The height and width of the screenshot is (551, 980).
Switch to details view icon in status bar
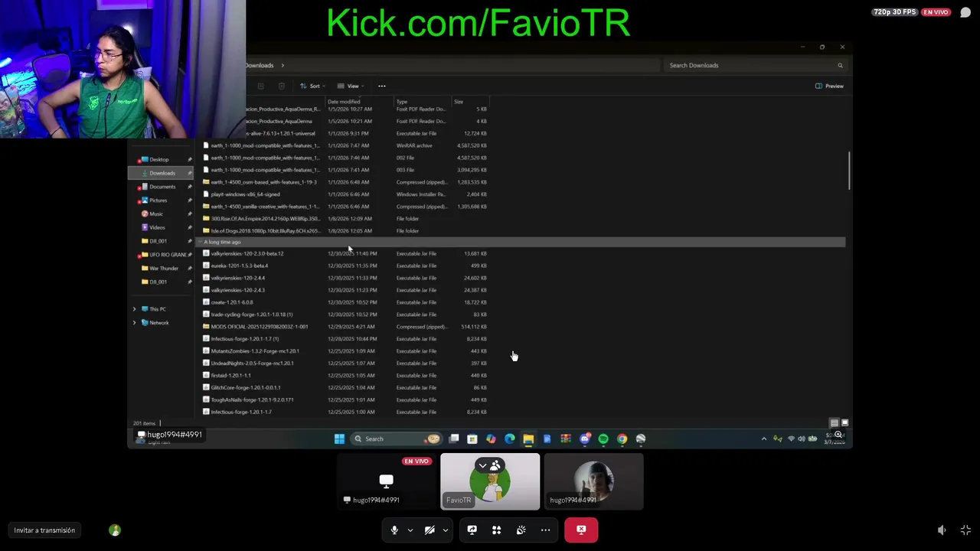click(x=835, y=422)
